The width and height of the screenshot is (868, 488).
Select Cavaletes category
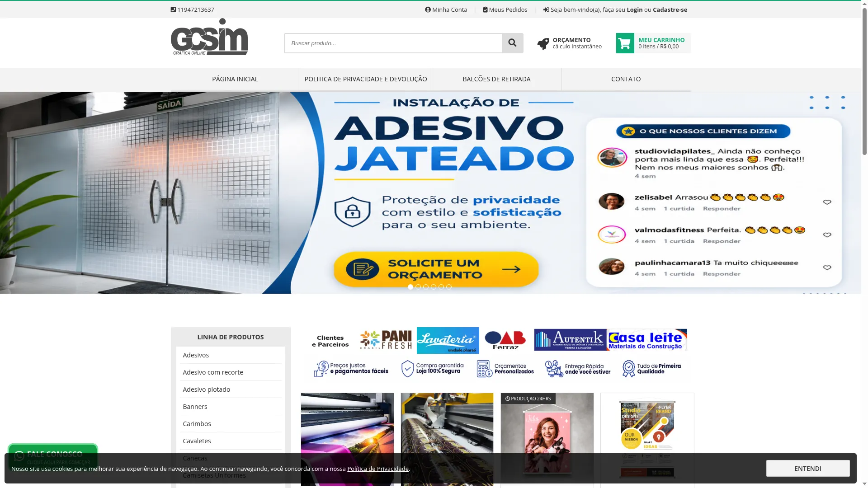pos(231,441)
